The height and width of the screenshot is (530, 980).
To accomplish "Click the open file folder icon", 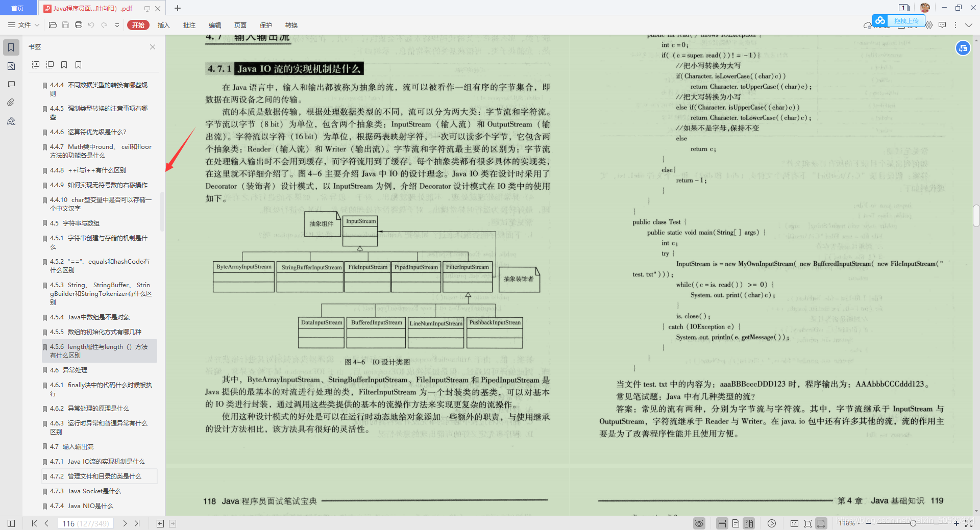I will tap(53, 25).
